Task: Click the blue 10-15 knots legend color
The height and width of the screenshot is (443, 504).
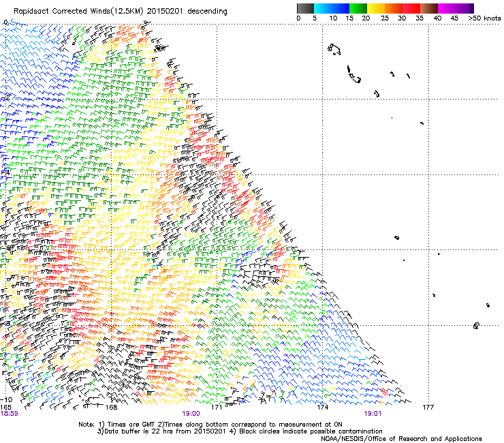Action: click(x=340, y=9)
